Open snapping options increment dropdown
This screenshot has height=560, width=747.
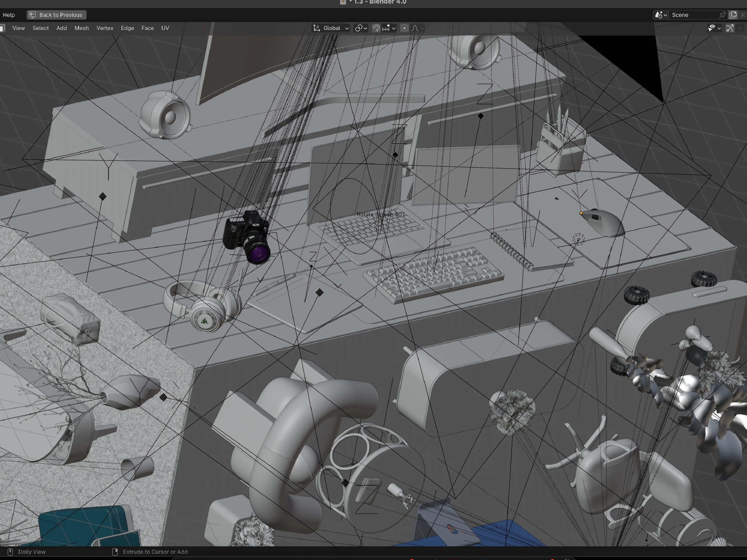[x=389, y=28]
